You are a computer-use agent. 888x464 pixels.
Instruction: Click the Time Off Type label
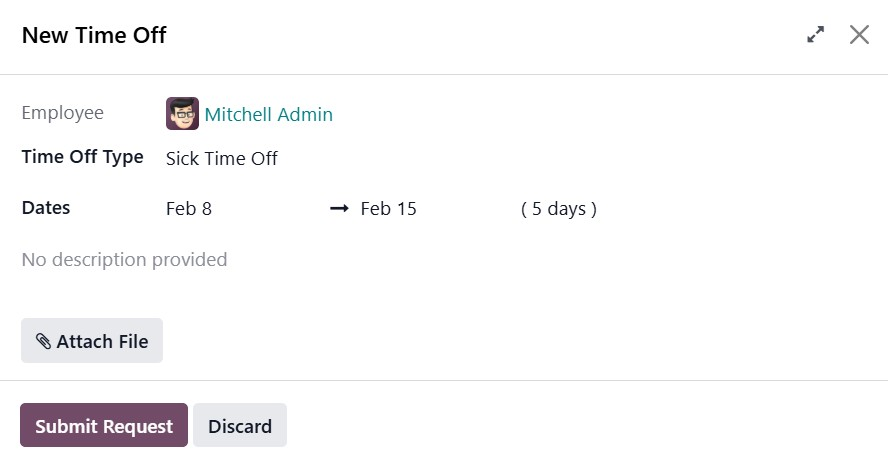coord(82,157)
